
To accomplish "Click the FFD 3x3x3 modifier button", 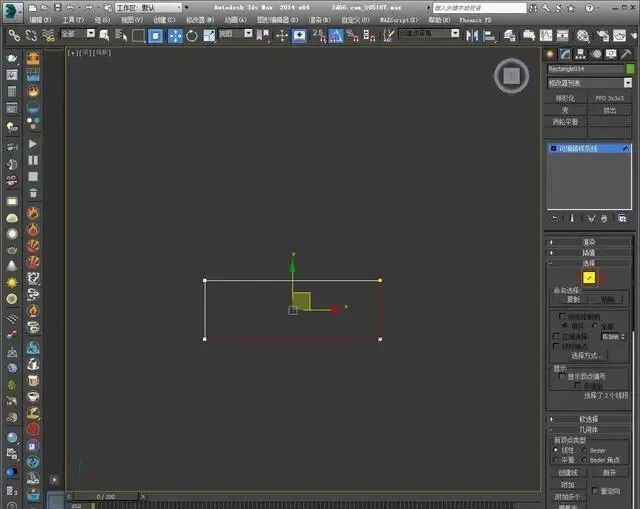I will click(x=609, y=98).
